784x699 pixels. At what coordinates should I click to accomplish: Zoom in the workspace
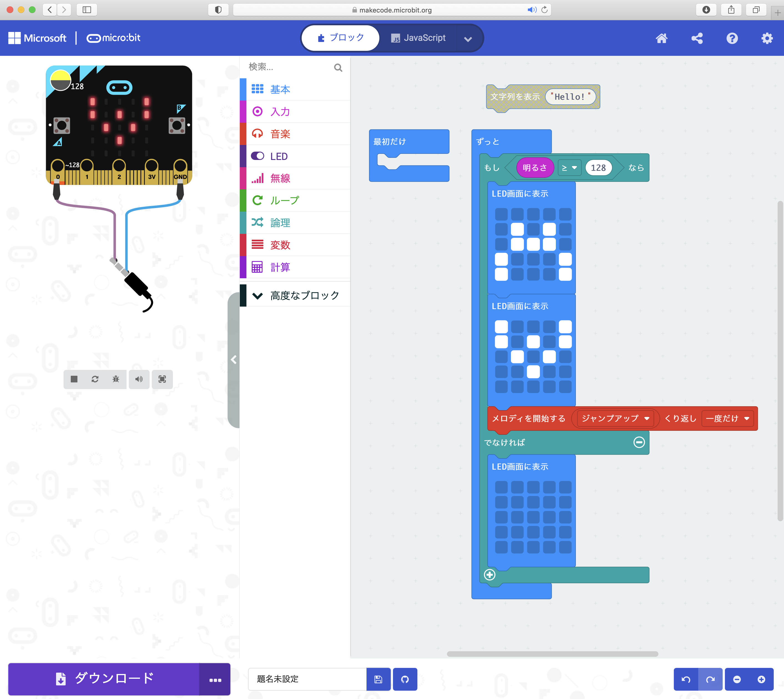761,679
